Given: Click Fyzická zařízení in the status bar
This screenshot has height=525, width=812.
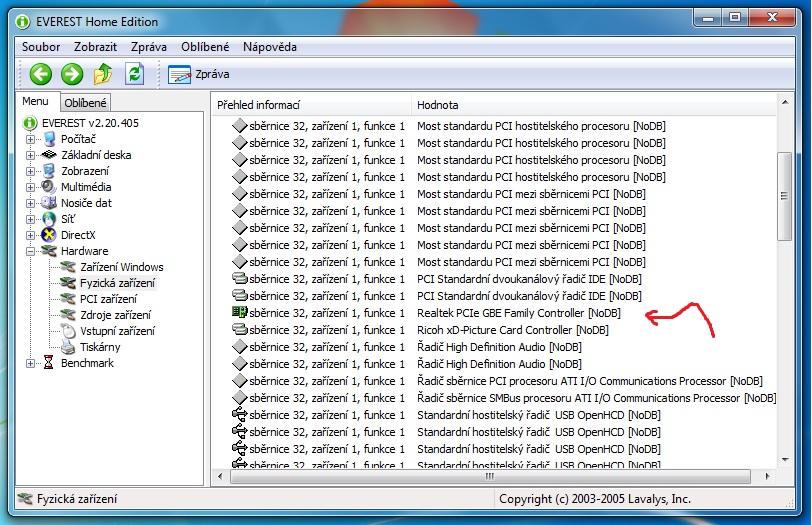Looking at the screenshot, I should click(77, 499).
